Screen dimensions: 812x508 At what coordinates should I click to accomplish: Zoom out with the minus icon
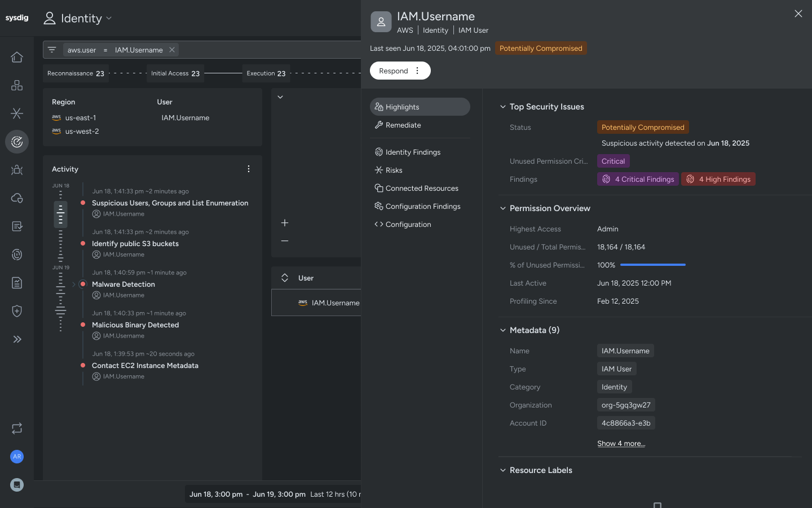click(285, 241)
